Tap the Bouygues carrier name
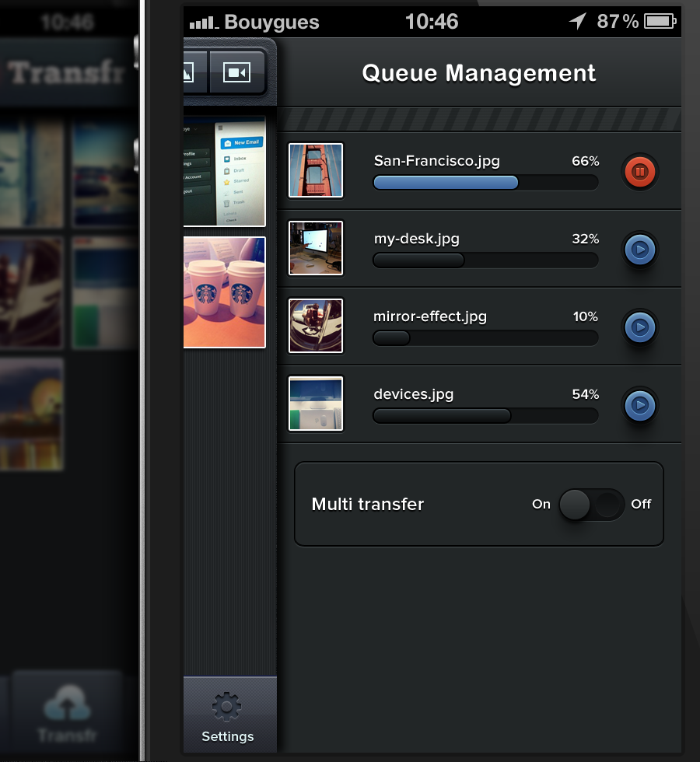This screenshot has height=762, width=700. pyautogui.click(x=271, y=23)
